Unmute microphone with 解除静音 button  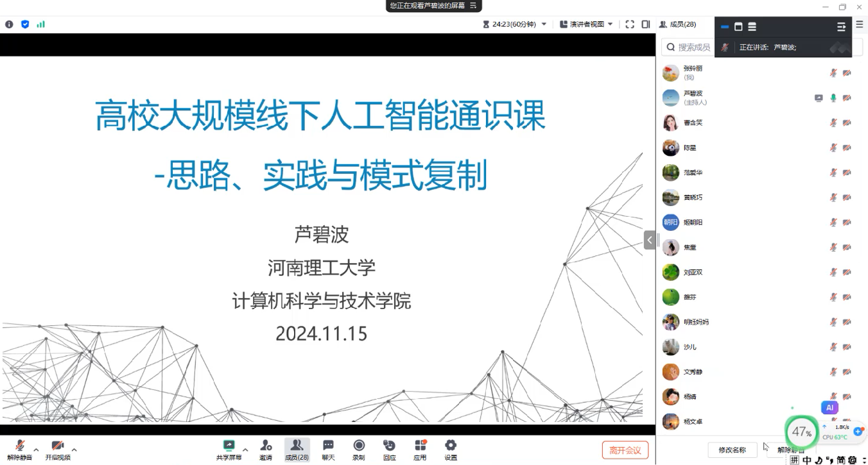(x=20, y=449)
